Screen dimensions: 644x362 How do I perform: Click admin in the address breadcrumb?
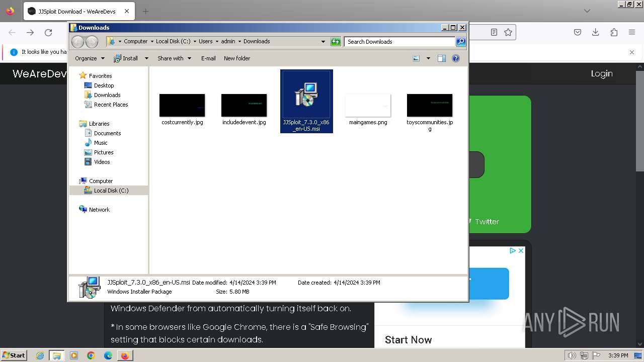click(x=228, y=41)
